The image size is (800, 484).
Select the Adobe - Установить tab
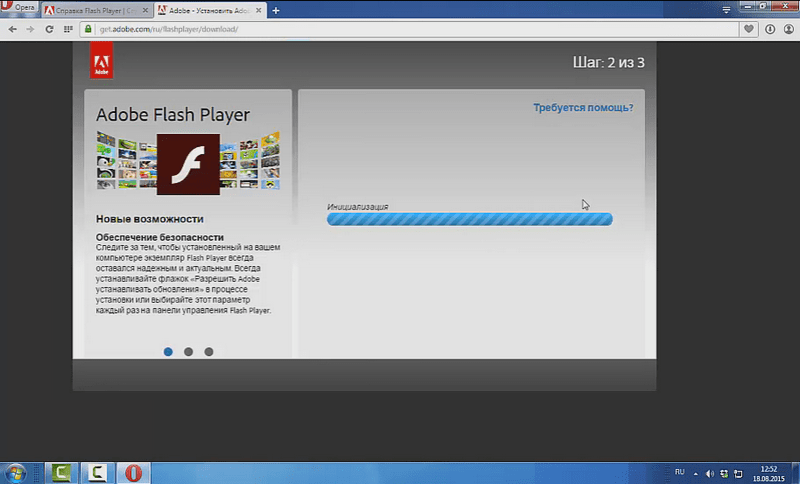(x=210, y=10)
